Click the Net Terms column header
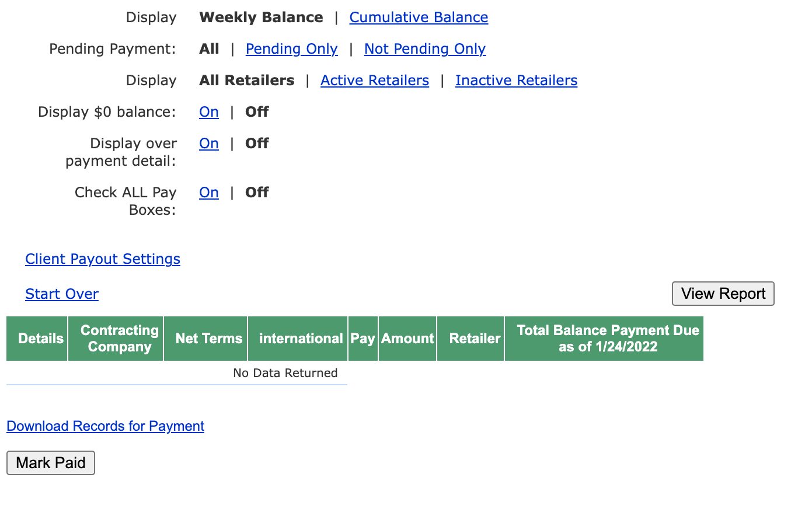Screen dimensions: 812x509 click(208, 339)
